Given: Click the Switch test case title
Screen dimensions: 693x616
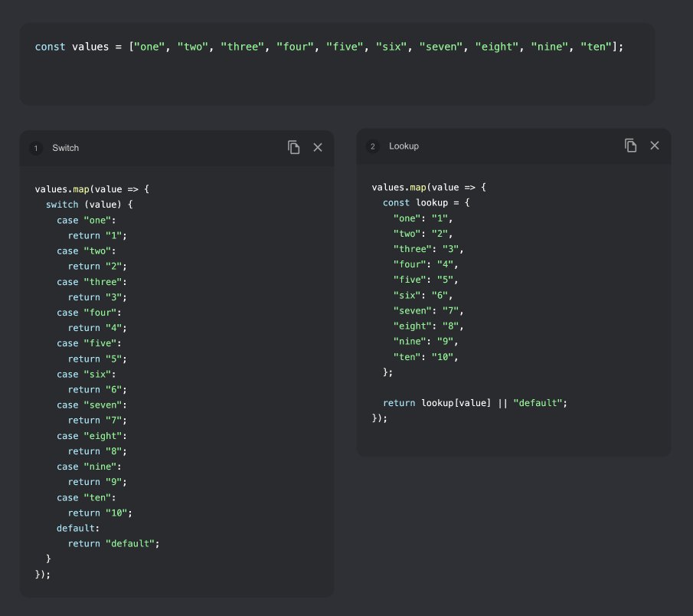Looking at the screenshot, I should 65,148.
